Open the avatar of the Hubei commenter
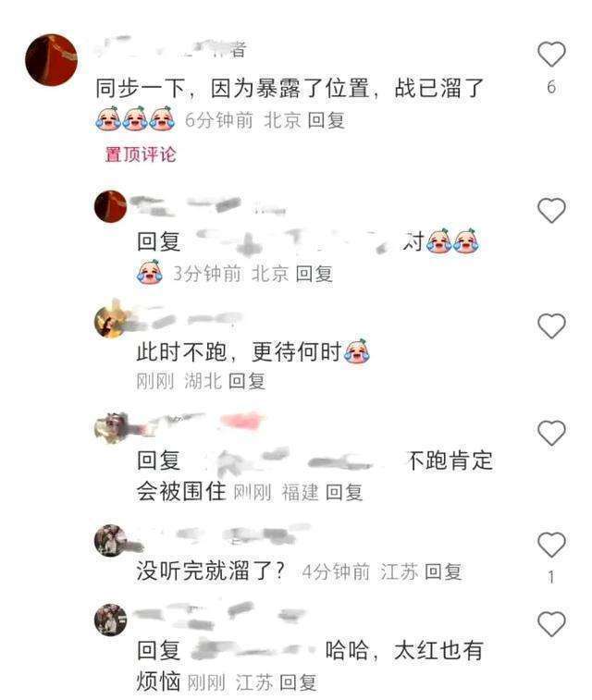This screenshot has width=592, height=700. (x=110, y=322)
